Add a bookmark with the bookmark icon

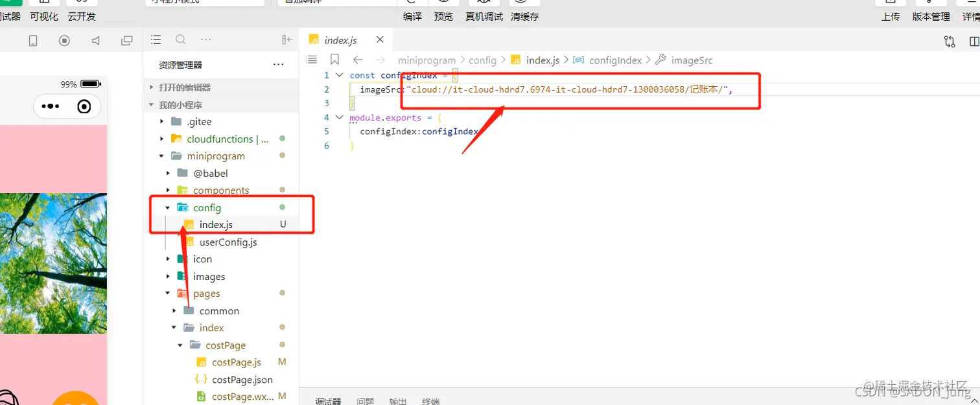point(334,60)
